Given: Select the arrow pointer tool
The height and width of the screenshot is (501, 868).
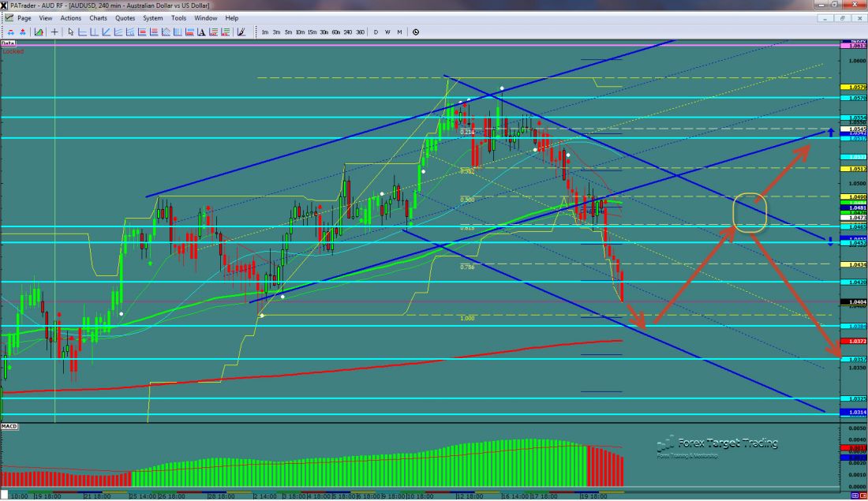Looking at the screenshot, I should [x=70, y=32].
